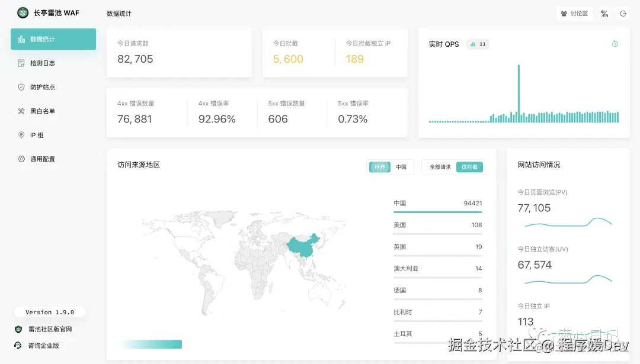Click the 4xx 错误率 value 92.96%
640x364 pixels.
pos(217,119)
